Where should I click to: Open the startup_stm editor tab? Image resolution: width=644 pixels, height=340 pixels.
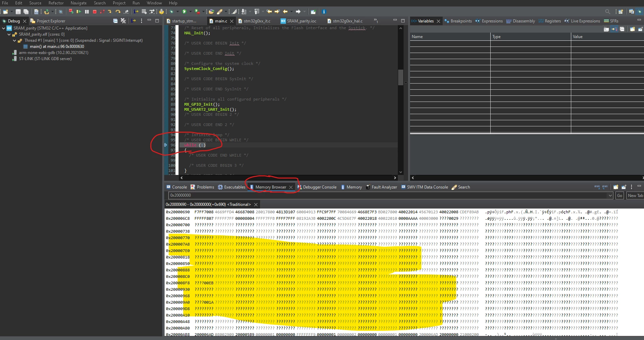click(x=181, y=21)
